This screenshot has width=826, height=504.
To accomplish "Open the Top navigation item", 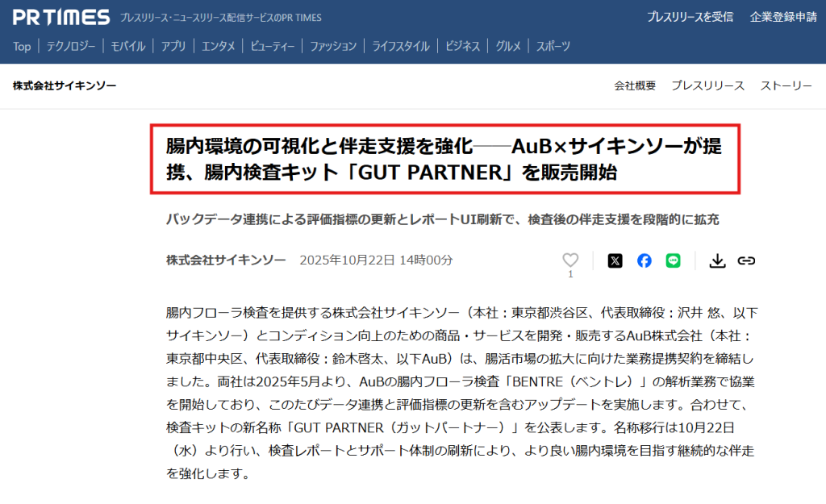I will tap(22, 46).
